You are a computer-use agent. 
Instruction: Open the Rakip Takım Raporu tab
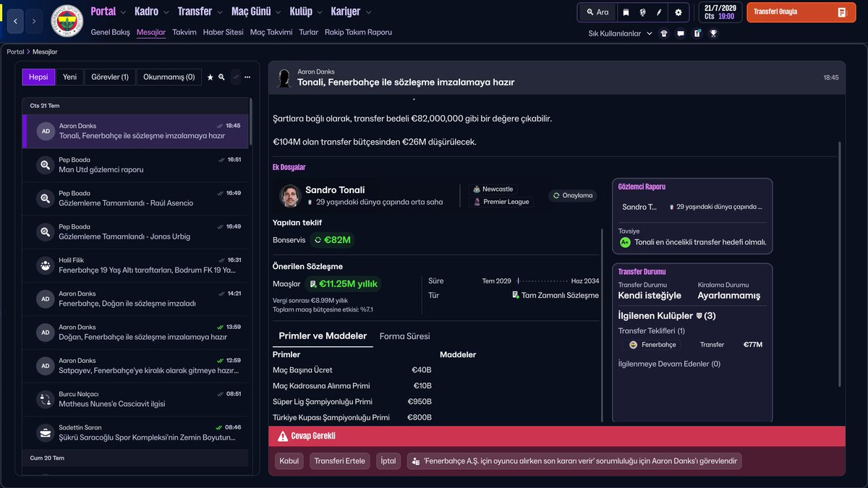click(358, 33)
